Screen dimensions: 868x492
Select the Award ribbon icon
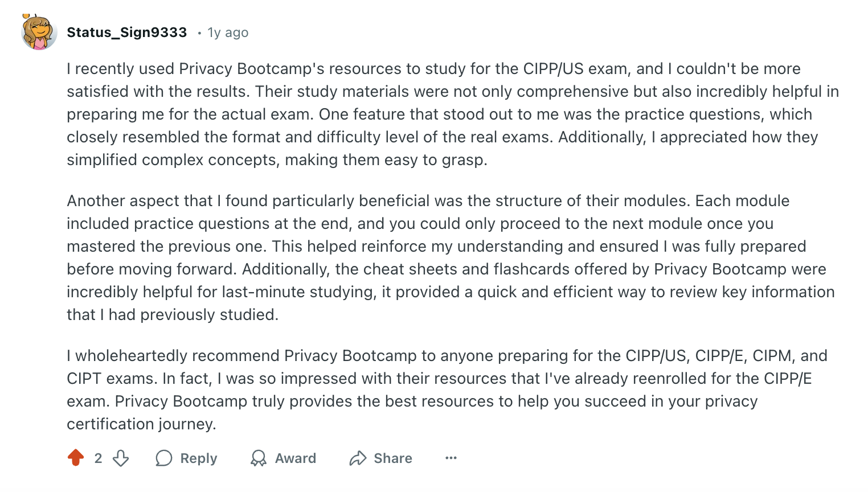(x=259, y=458)
